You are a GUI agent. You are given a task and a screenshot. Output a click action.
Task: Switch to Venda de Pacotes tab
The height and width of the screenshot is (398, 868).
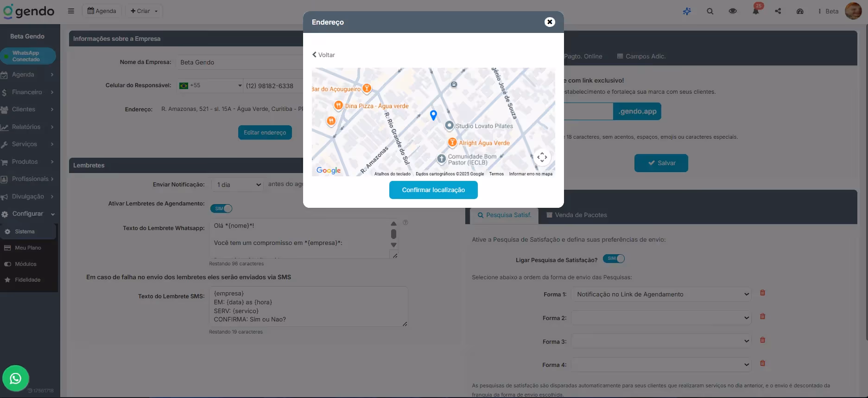pos(577,215)
